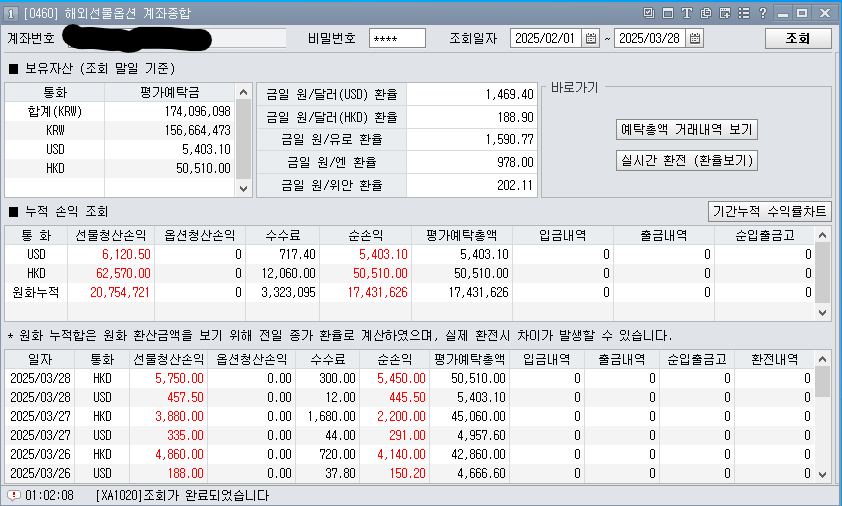The width and height of the screenshot is (842, 506).
Task: Select futures profit 4,860.00 on 2025/03/26
Action: (x=179, y=454)
